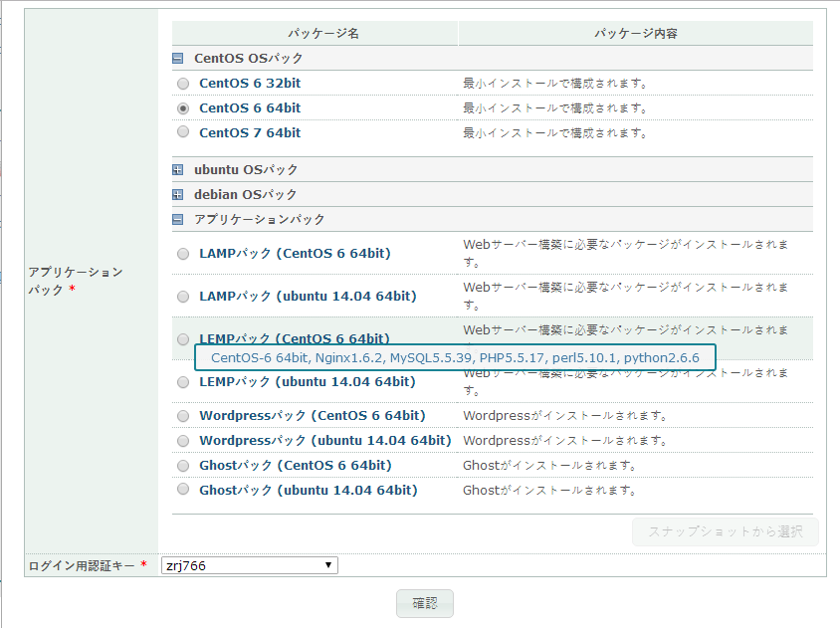
Task: Click the CentOS OSパック group title
Action: [249, 58]
